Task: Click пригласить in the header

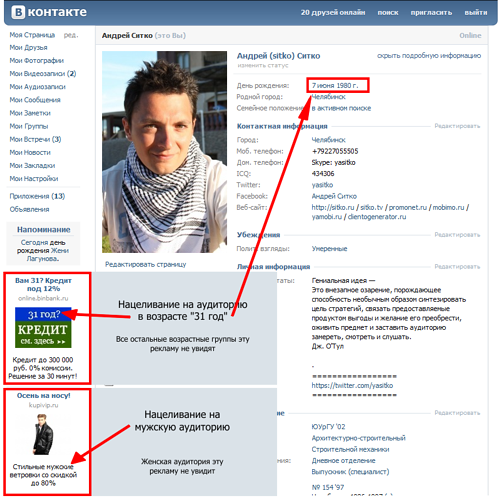Action: (431, 13)
